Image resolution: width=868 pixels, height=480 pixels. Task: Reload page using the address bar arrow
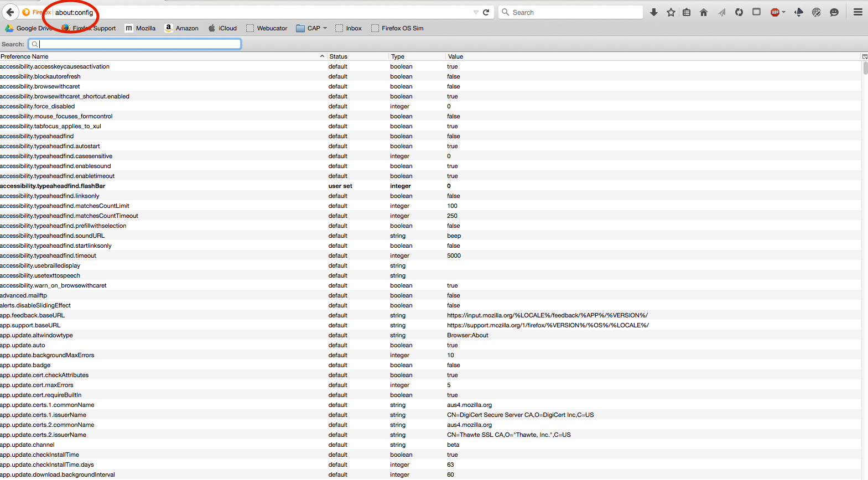[486, 12]
